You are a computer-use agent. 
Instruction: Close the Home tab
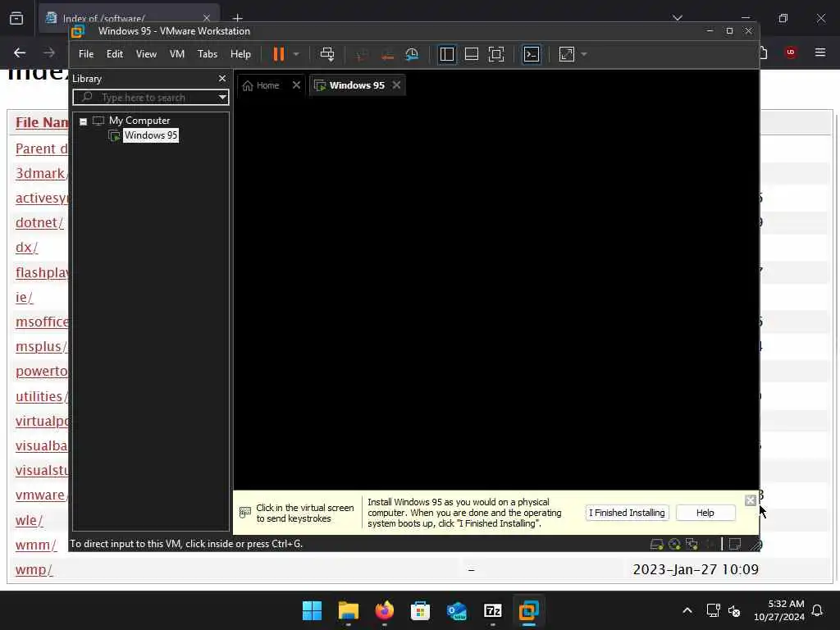296,84
